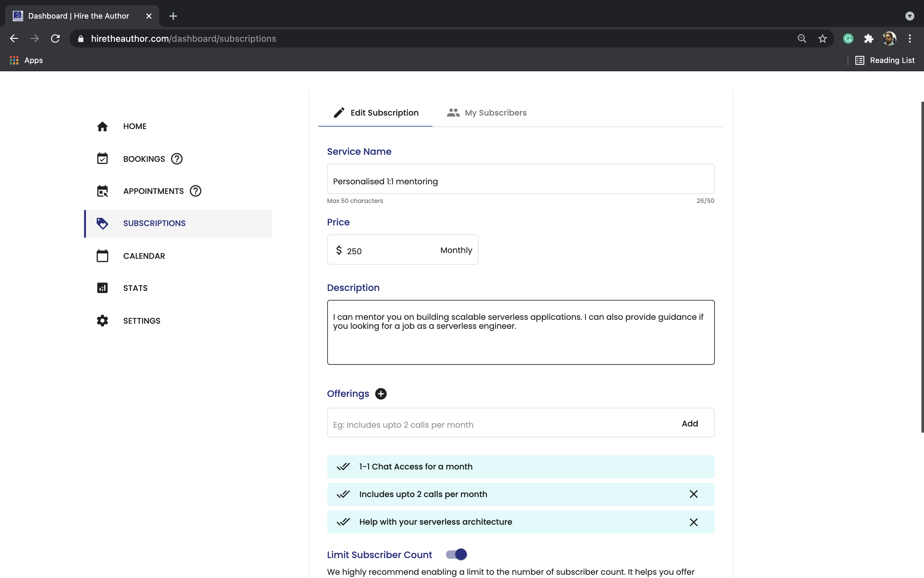924x578 pixels.
Task: Switch to the My Subscribers tab
Action: click(x=486, y=113)
